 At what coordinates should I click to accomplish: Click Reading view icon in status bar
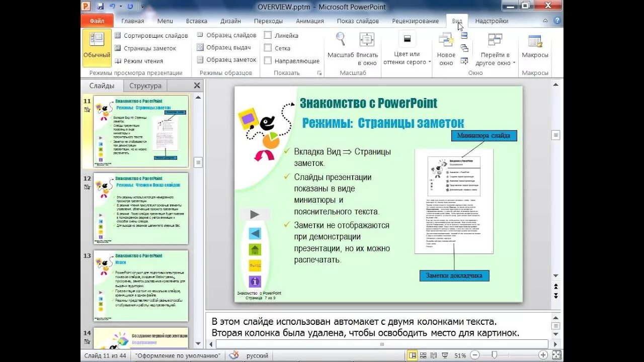[433, 355]
